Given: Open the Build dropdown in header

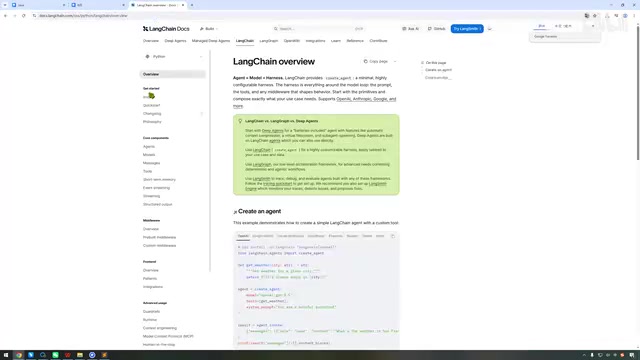Looking at the screenshot, I should (x=209, y=29).
